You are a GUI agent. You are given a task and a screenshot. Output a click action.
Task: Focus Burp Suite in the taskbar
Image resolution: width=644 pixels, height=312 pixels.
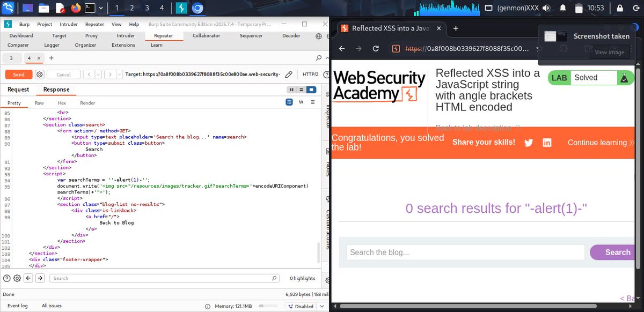tap(182, 8)
